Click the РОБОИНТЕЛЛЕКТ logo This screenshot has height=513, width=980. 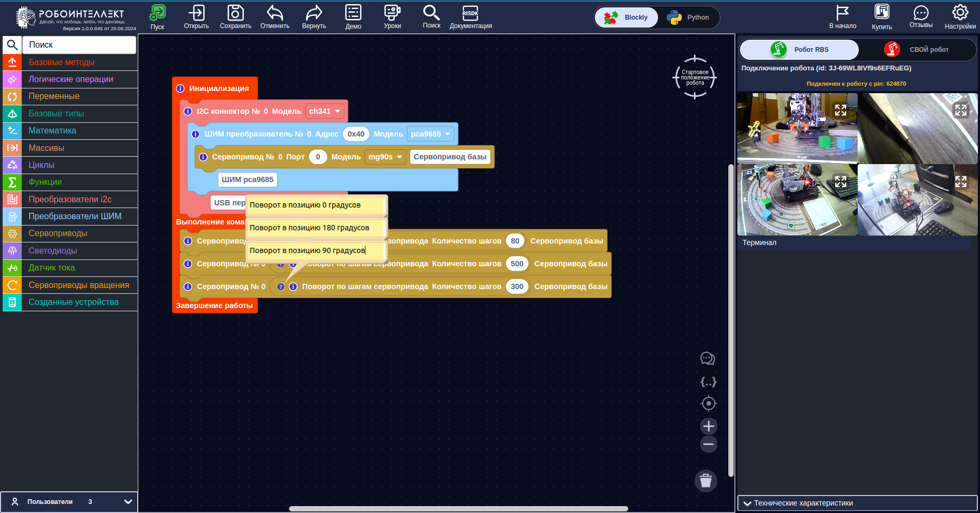click(x=71, y=17)
